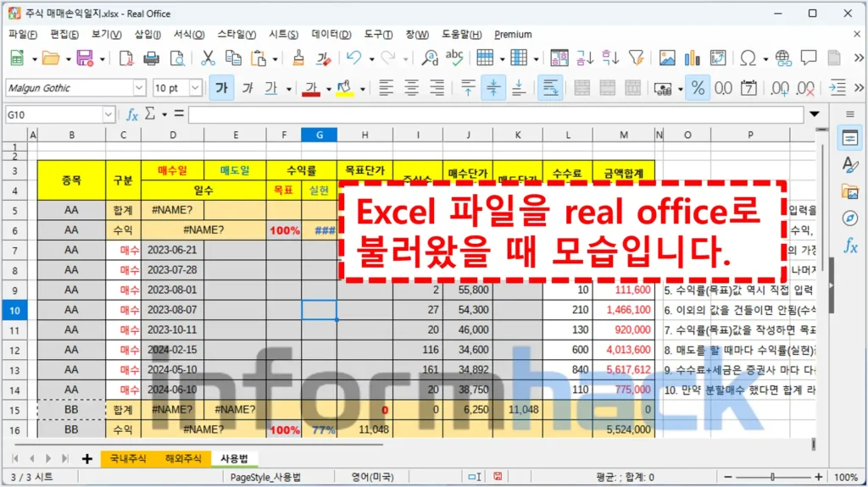This screenshot has height=487, width=868.
Task: Open the sidebar Gallery panel icon
Action: [x=849, y=192]
